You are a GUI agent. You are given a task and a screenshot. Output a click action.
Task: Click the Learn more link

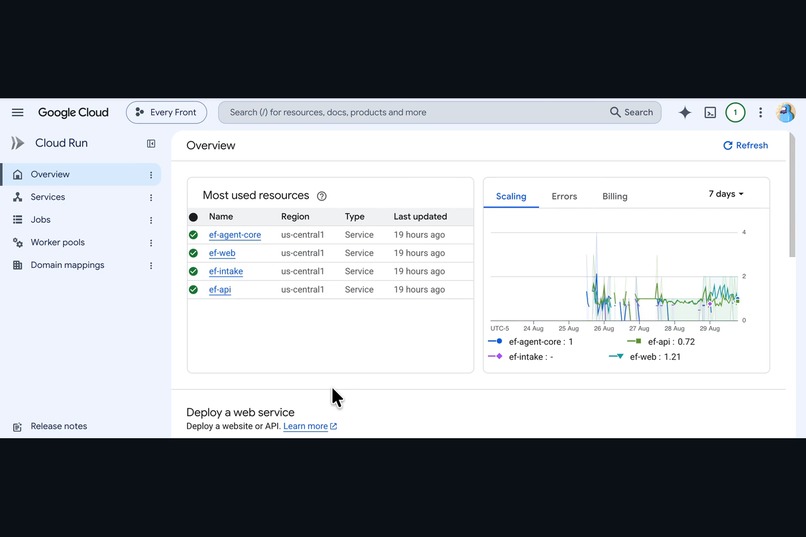pyautogui.click(x=310, y=426)
